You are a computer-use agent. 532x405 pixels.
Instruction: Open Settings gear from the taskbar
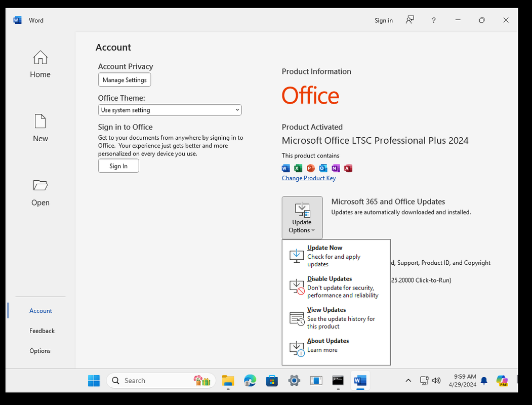pos(294,381)
